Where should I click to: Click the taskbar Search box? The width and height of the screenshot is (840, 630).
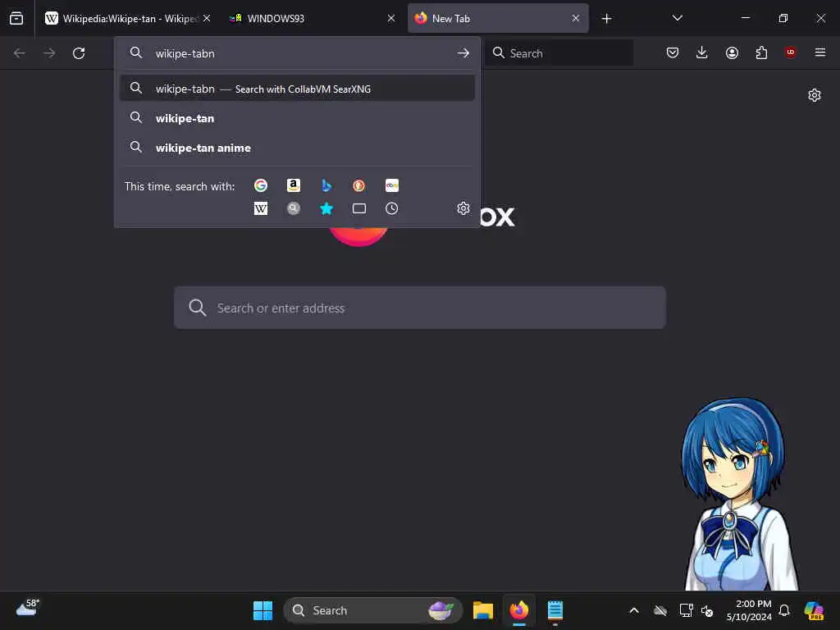(x=373, y=610)
